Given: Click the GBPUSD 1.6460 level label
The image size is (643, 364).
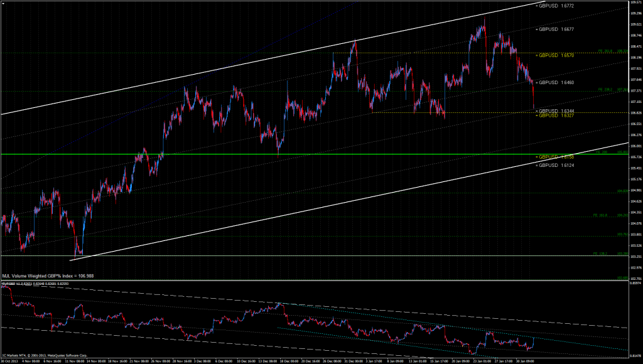Looking at the screenshot, I should 556,82.
